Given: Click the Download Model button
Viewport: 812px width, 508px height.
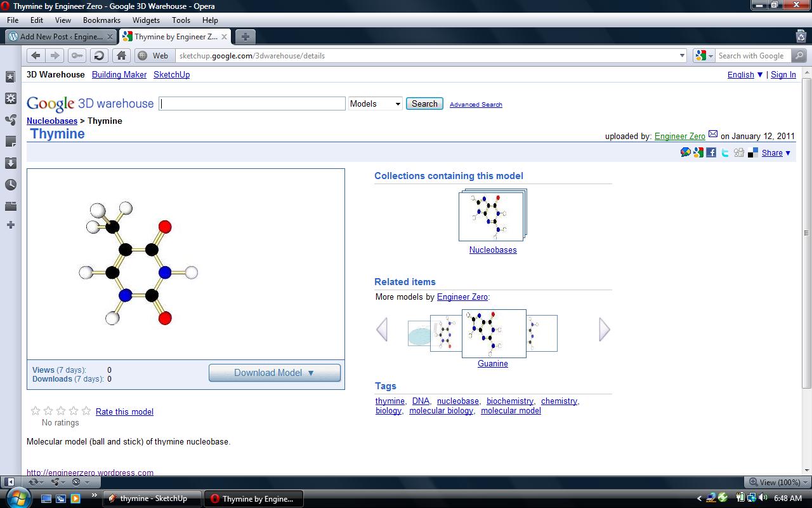Looking at the screenshot, I should coord(274,373).
